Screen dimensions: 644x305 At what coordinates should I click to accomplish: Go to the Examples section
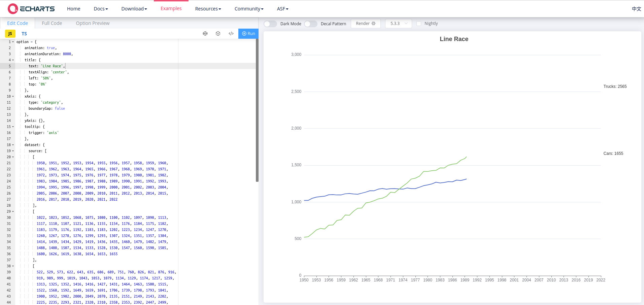click(x=171, y=8)
